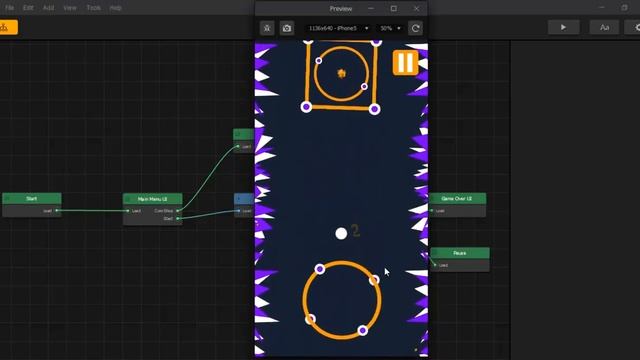Close the Preview window

pyautogui.click(x=416, y=9)
